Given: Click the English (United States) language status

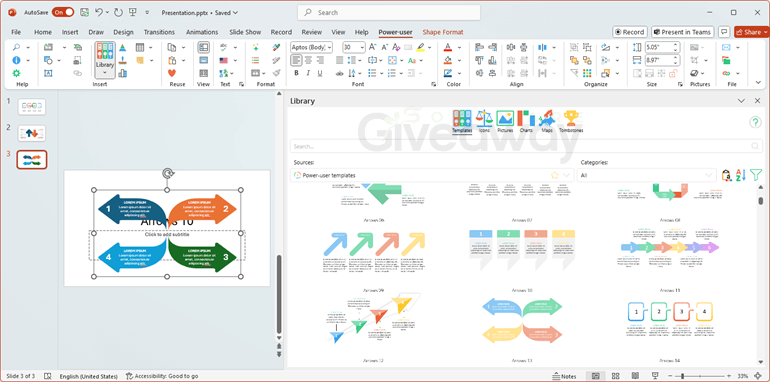Looking at the screenshot, I should point(88,376).
